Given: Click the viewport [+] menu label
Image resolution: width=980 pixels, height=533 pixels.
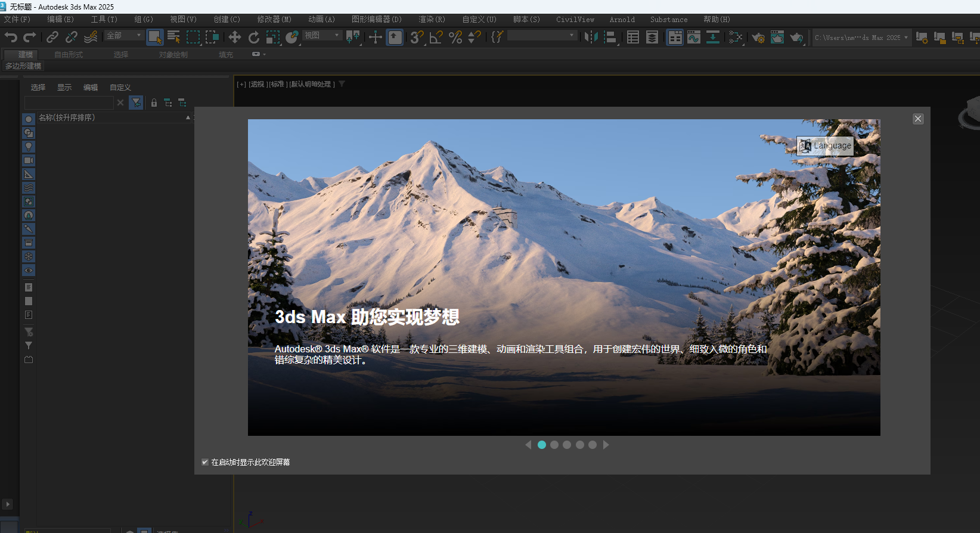Looking at the screenshot, I should point(241,84).
